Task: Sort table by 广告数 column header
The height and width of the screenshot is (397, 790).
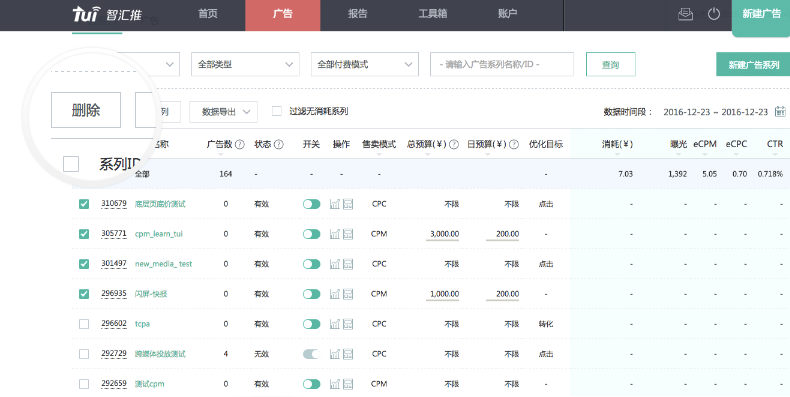Action: (220, 145)
